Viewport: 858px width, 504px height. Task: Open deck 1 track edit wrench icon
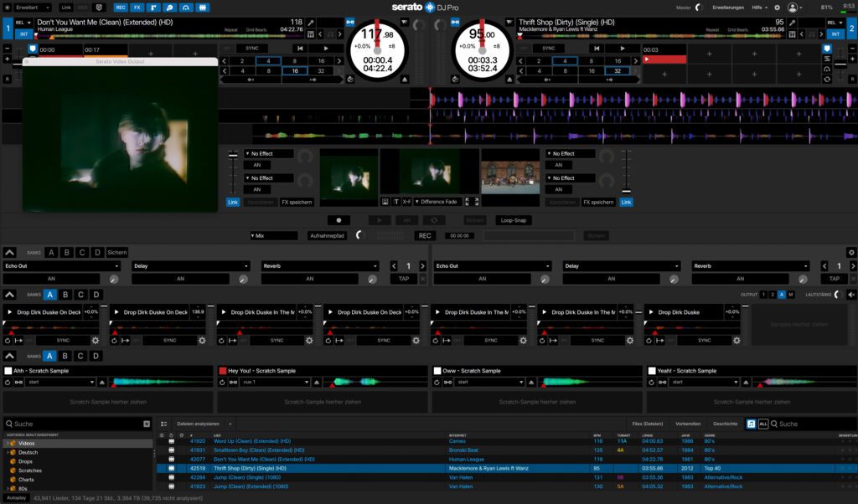pyautogui.click(x=310, y=23)
